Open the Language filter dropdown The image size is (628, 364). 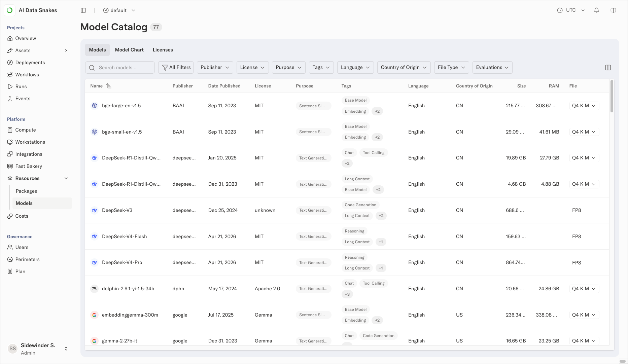[x=355, y=67]
